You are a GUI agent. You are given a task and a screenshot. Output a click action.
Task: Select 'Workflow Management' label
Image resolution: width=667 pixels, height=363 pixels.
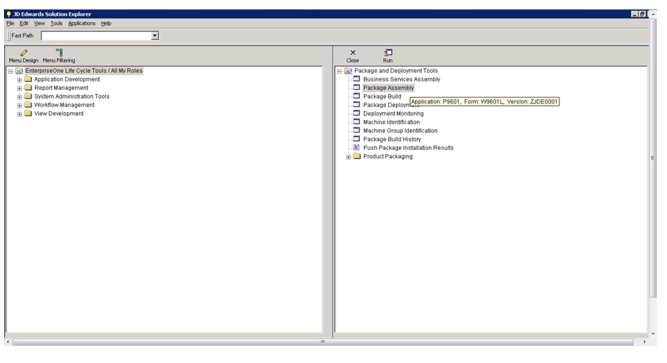coord(64,105)
